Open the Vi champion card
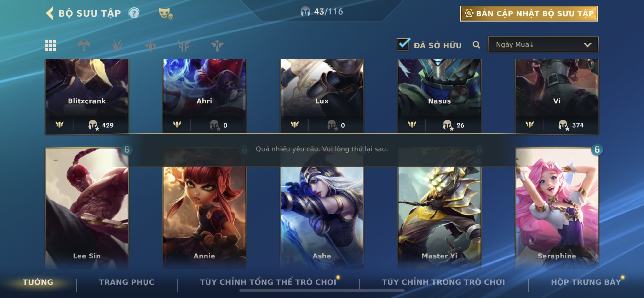This screenshot has width=644, height=298. [557, 97]
